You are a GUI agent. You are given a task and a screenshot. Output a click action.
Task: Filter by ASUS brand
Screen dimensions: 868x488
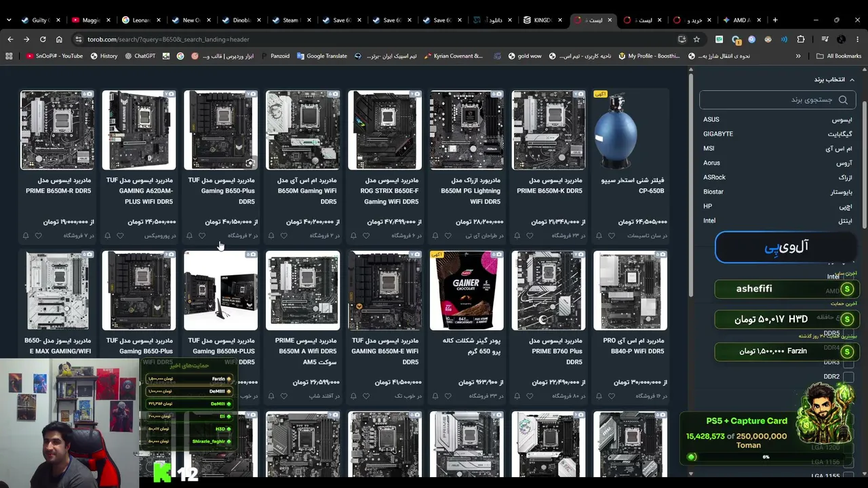point(777,119)
